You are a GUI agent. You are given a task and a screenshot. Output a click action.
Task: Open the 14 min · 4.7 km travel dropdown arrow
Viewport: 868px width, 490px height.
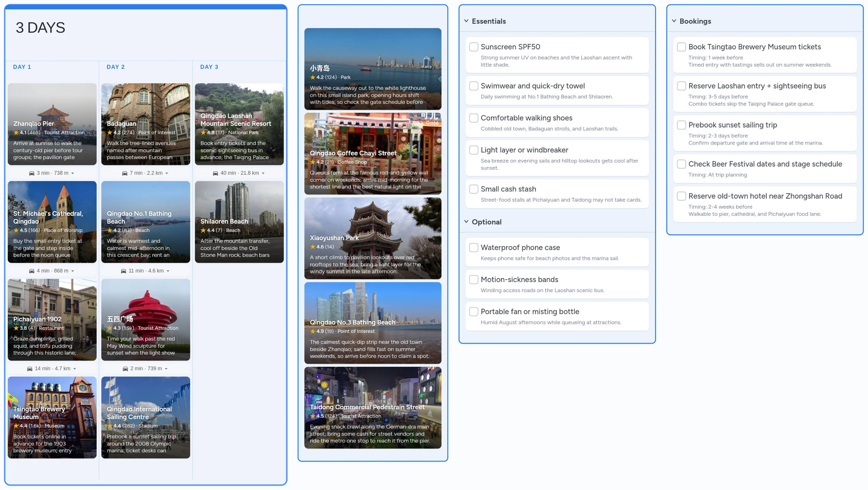tap(74, 369)
